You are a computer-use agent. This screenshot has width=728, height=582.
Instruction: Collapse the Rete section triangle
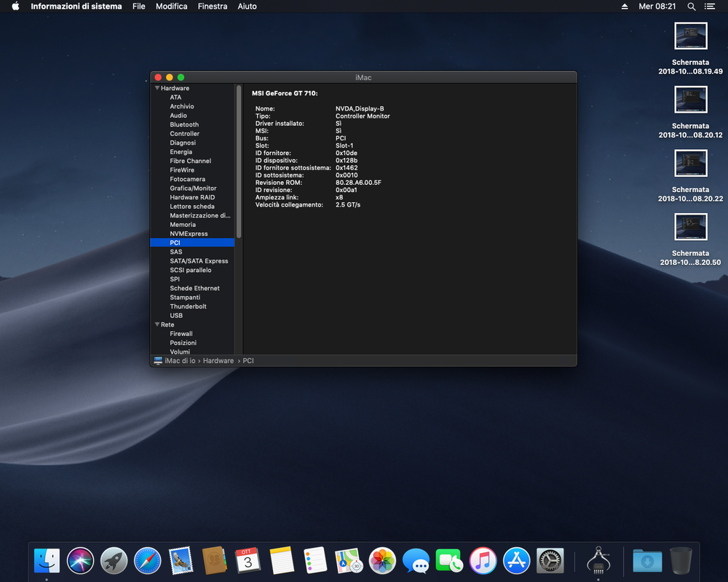pyautogui.click(x=157, y=324)
